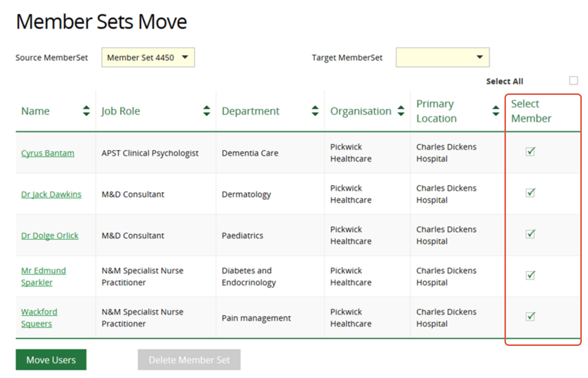Uncheck Cyrus Bantam's select member checkbox
The image size is (588, 378).
pyautogui.click(x=530, y=151)
